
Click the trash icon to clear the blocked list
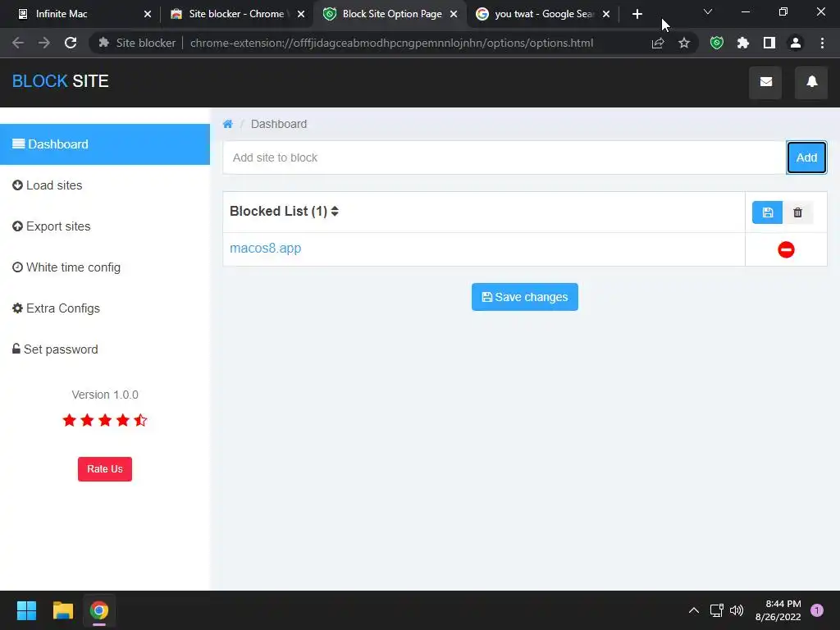tap(797, 212)
